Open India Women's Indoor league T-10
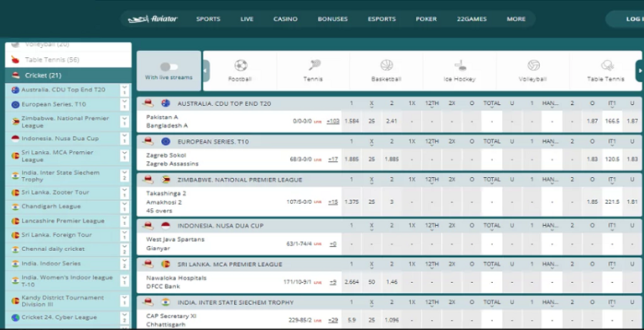This screenshot has width=644, height=330. tap(67, 281)
